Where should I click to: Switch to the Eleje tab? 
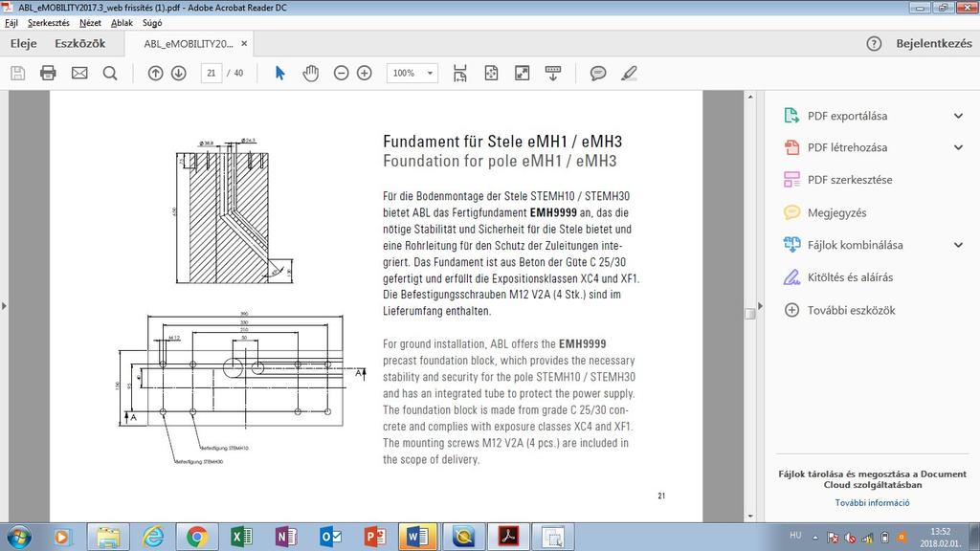click(x=23, y=44)
